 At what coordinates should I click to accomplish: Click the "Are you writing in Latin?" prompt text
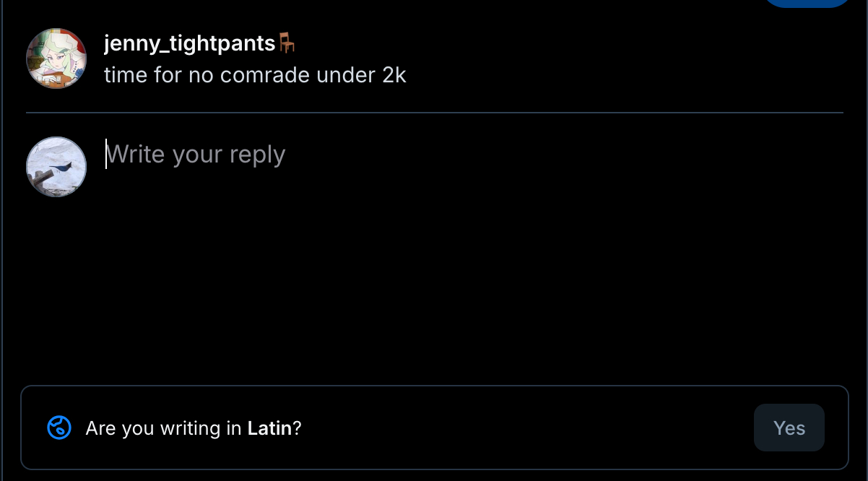pyautogui.click(x=193, y=428)
